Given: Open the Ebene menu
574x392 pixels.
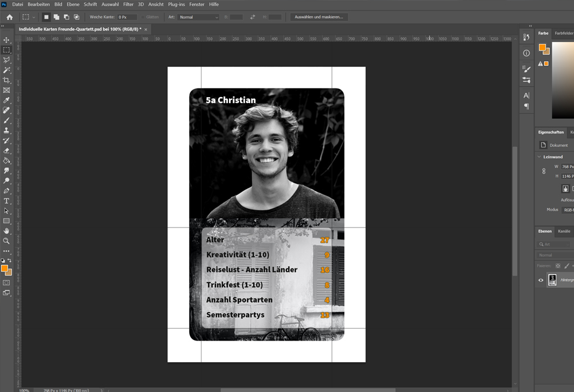Looking at the screenshot, I should (73, 5).
